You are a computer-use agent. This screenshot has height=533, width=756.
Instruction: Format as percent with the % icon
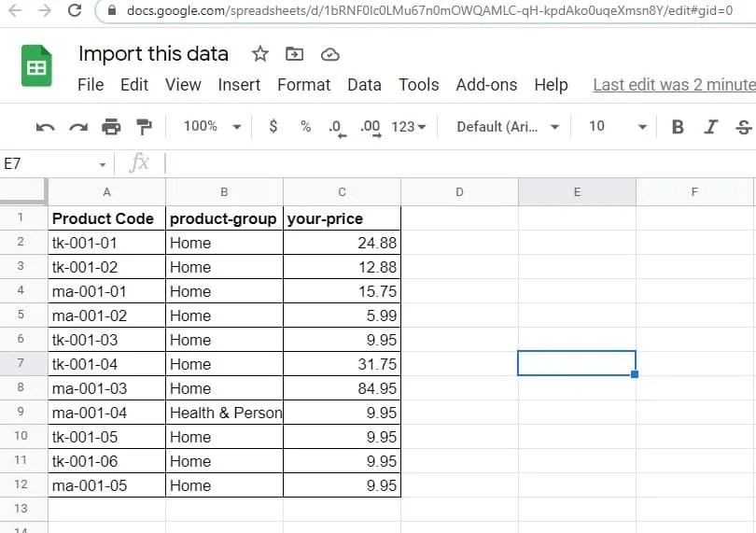[306, 126]
